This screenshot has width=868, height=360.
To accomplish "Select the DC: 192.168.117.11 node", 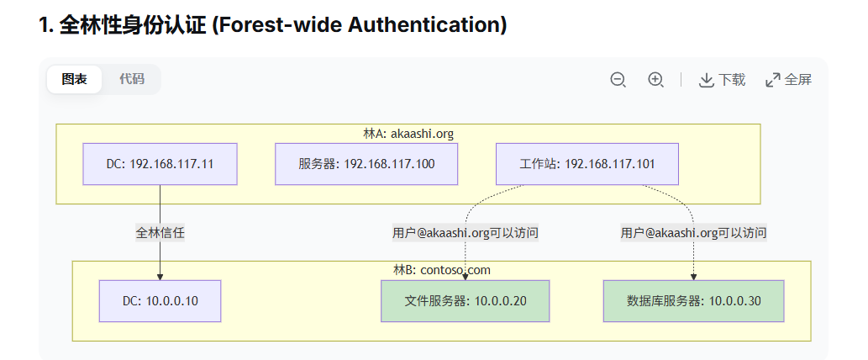I will pyautogui.click(x=160, y=164).
